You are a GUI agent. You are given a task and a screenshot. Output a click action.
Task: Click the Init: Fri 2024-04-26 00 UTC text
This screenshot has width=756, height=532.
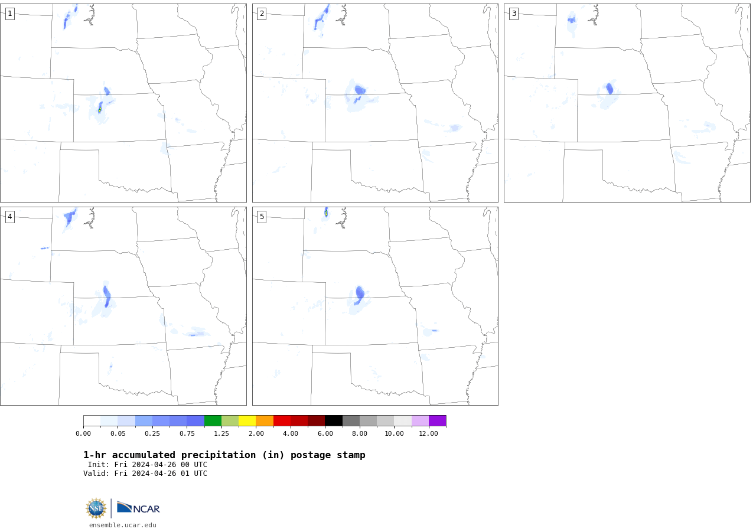(148, 465)
